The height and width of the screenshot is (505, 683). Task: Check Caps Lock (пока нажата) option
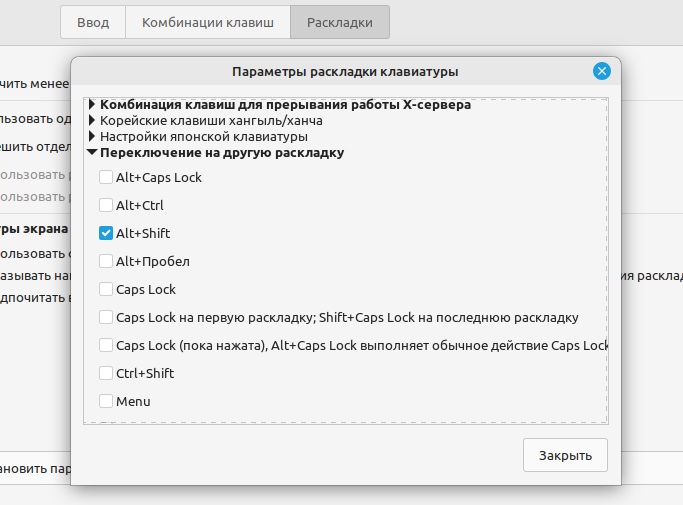(106, 345)
